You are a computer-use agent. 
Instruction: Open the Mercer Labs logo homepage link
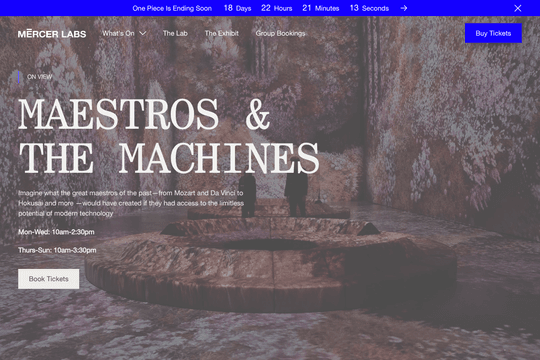pos(52,34)
